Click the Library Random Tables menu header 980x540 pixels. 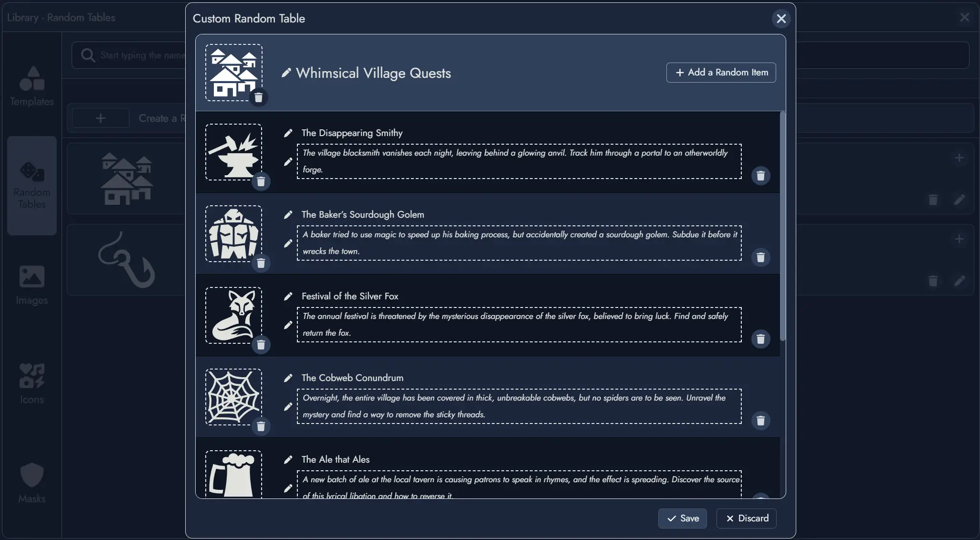[61, 17]
